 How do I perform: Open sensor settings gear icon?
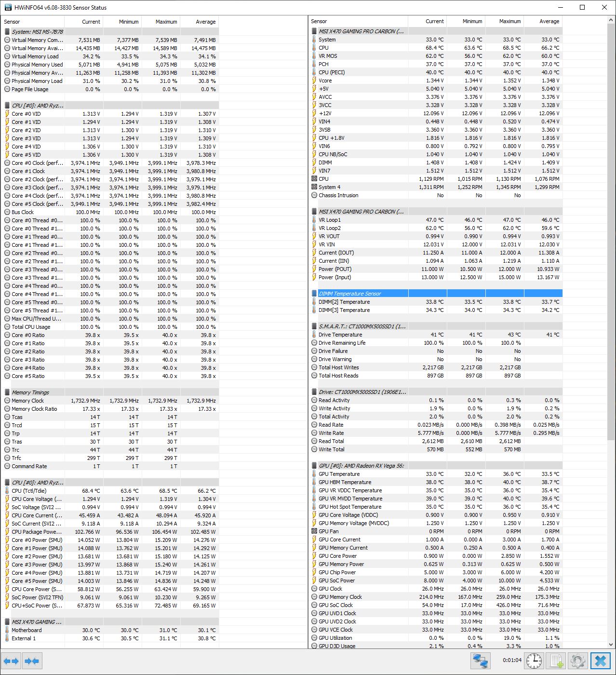point(578,661)
